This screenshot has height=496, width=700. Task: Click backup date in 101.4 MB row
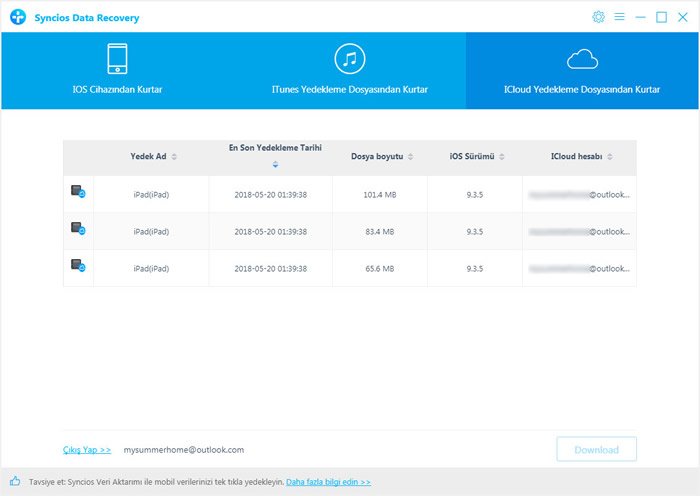pyautogui.click(x=271, y=195)
